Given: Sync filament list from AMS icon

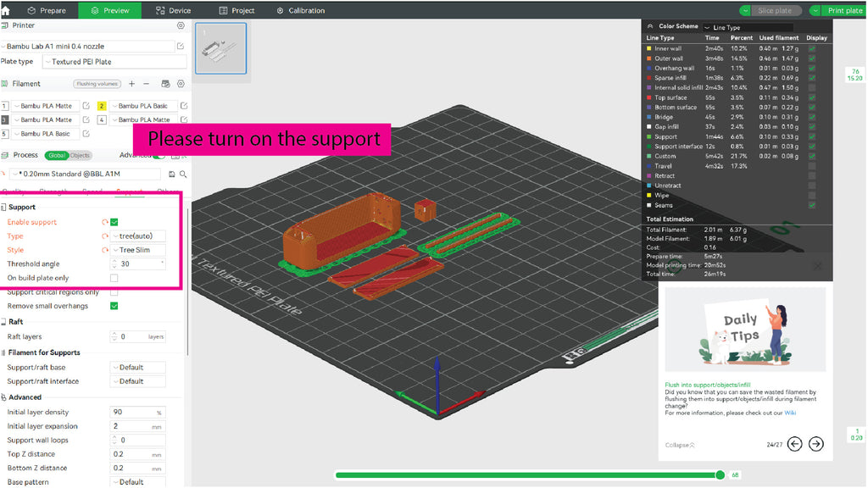Looking at the screenshot, I should tap(165, 84).
